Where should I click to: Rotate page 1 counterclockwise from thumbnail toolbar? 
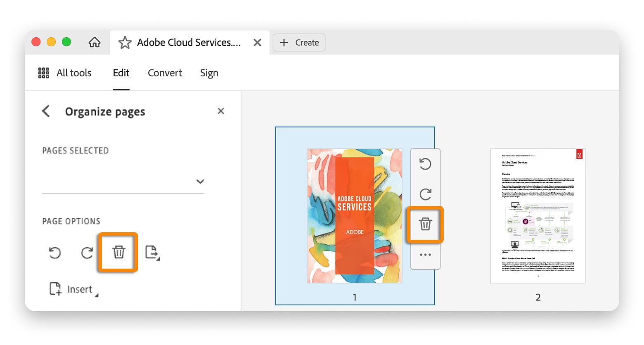[x=425, y=164]
